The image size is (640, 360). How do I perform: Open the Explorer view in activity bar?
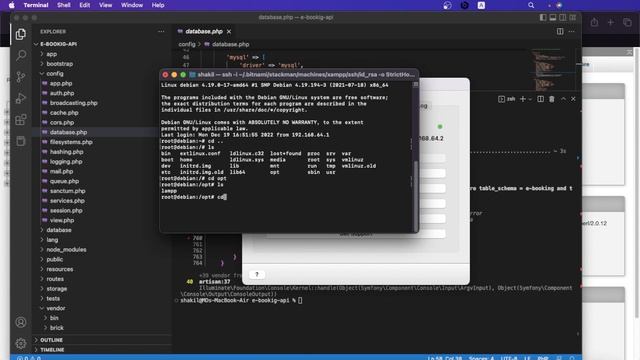20,34
